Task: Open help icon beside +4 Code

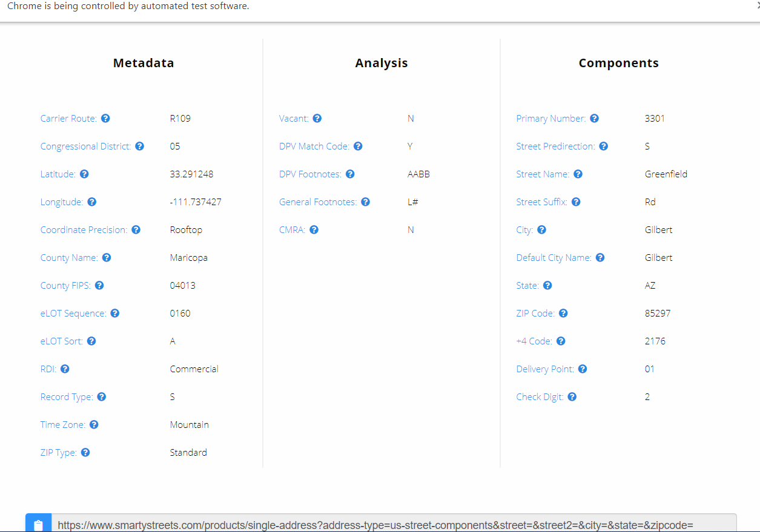Action: click(561, 341)
